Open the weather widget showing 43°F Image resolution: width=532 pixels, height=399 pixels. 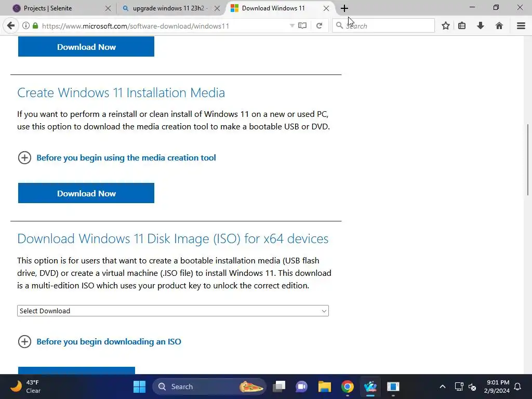click(25, 387)
